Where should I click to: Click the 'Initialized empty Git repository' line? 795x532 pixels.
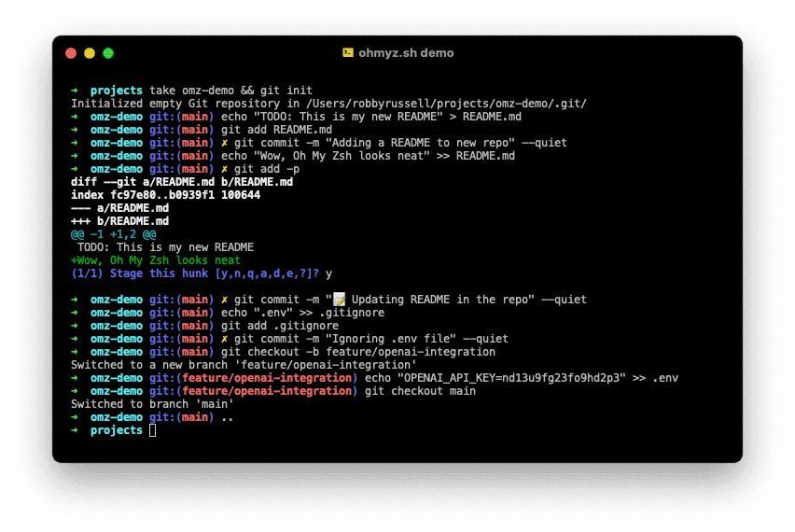tap(328, 104)
